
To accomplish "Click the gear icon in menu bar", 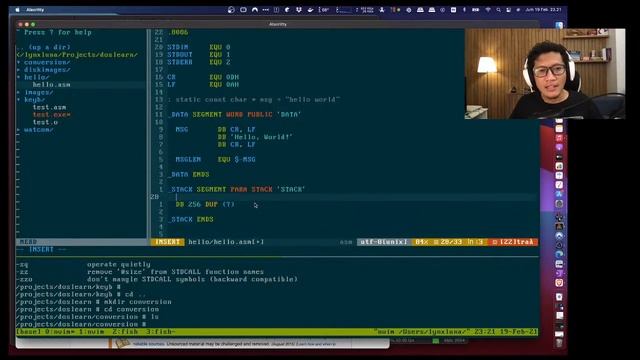I will click(x=409, y=10).
